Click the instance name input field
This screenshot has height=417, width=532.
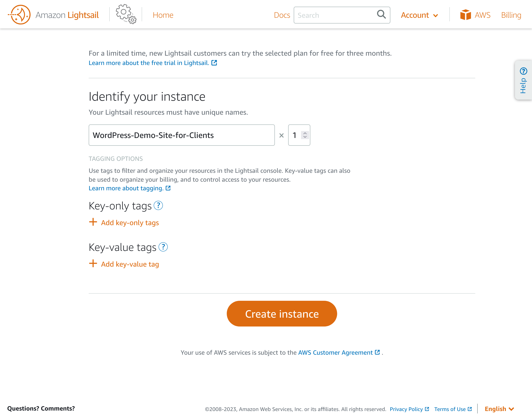[x=182, y=135]
